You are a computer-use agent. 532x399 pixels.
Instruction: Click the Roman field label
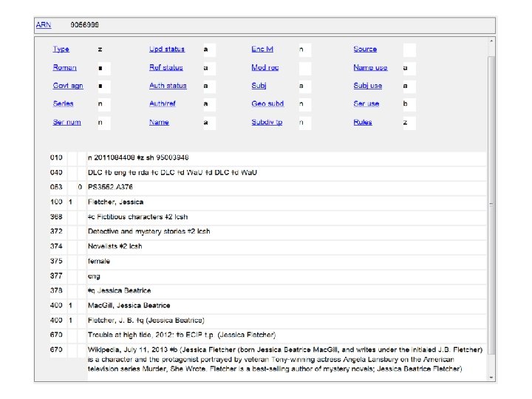tap(64, 68)
